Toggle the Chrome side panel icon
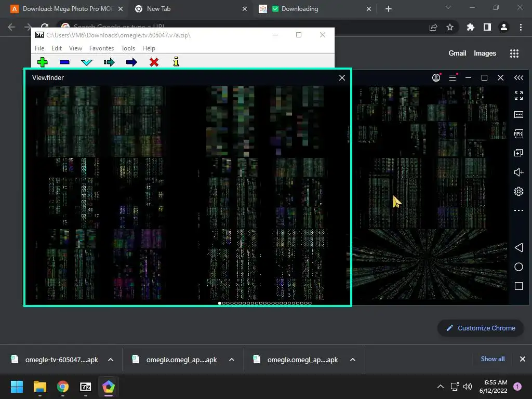The image size is (532, 399). pos(487,27)
